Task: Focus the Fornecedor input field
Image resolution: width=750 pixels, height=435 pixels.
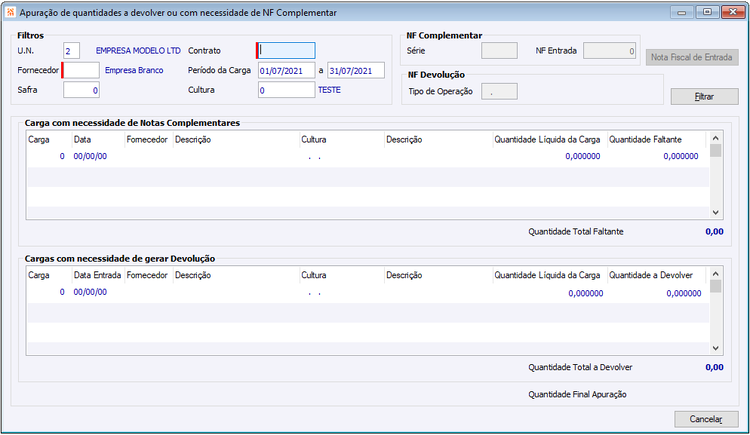Action: (80, 70)
